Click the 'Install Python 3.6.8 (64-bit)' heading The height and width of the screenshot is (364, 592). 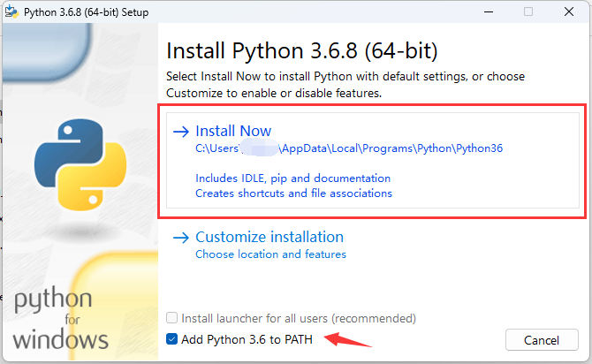[302, 51]
